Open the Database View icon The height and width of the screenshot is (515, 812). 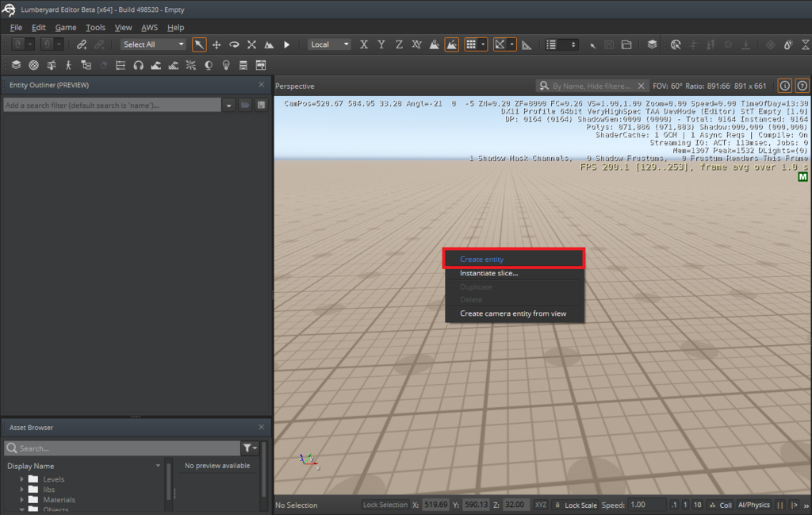[243, 65]
